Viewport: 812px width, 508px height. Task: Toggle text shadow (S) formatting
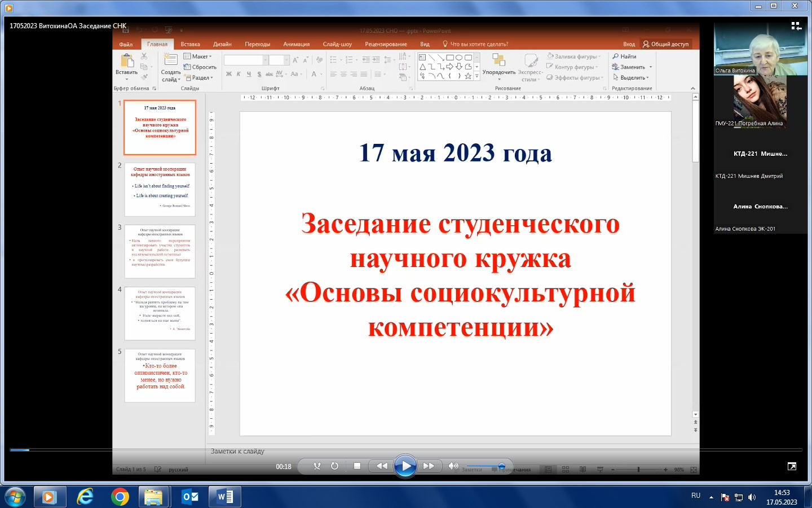coord(259,74)
